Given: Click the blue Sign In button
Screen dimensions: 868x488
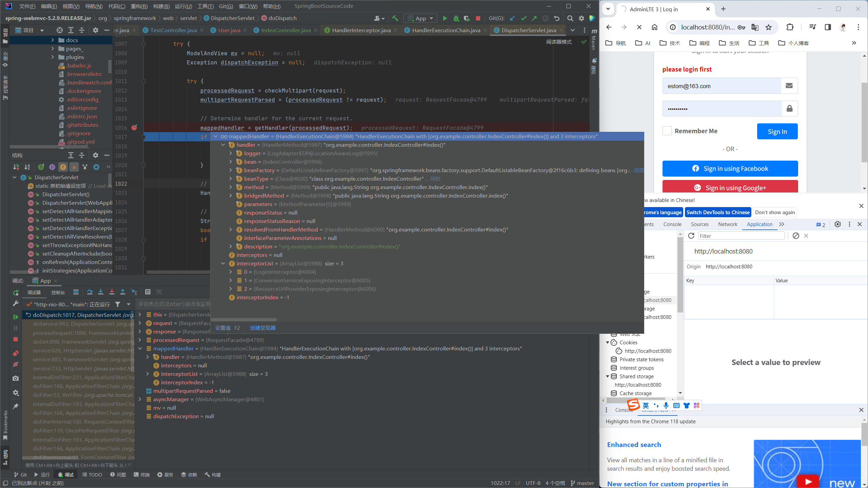Looking at the screenshot, I should click(777, 131).
